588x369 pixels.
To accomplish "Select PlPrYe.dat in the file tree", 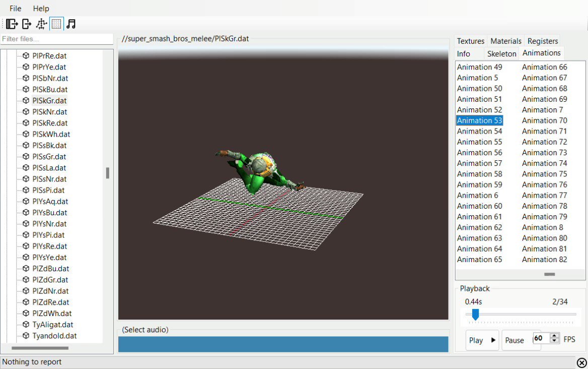I will click(49, 67).
